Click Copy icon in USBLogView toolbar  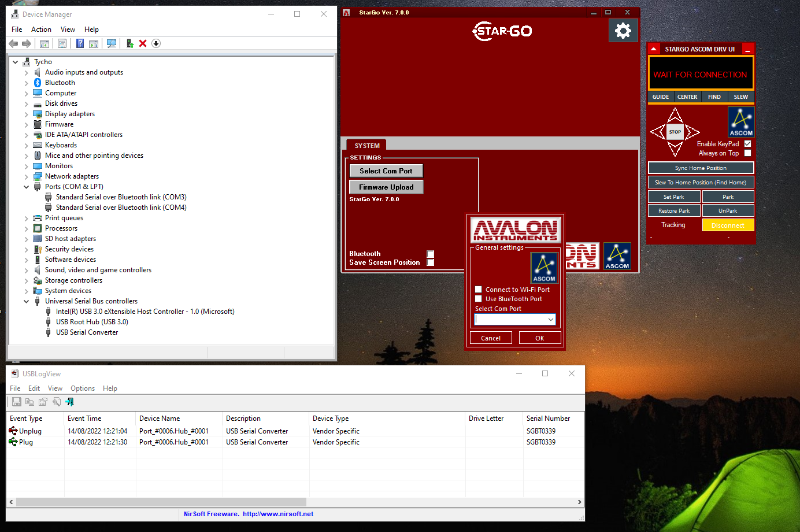click(x=30, y=402)
